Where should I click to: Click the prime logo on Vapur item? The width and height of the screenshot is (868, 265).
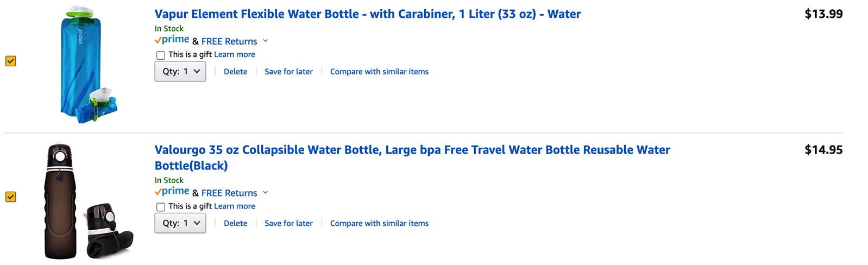click(172, 40)
